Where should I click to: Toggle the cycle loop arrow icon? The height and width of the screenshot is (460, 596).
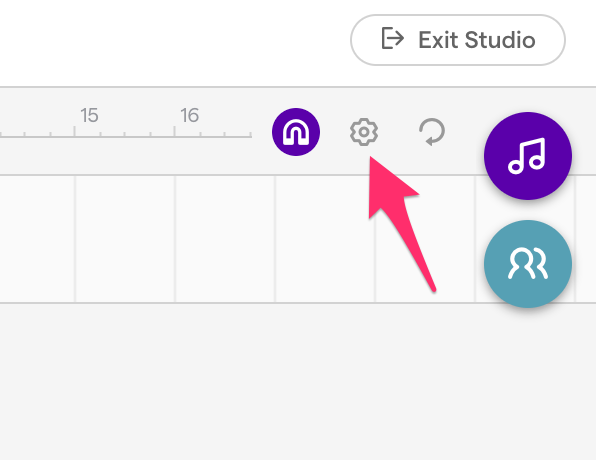click(x=432, y=132)
